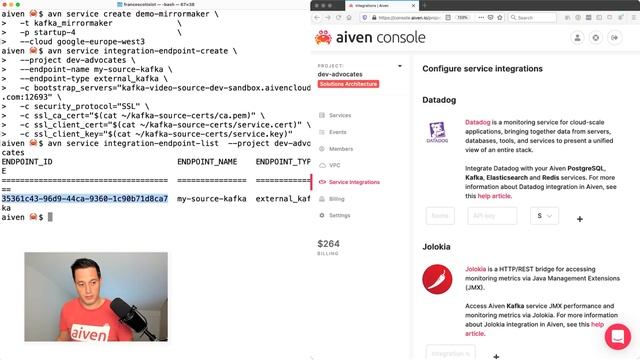This screenshot has height=360, width=640.
Task: Click the highlighted endpoint ID in terminal
Action: tap(84, 199)
